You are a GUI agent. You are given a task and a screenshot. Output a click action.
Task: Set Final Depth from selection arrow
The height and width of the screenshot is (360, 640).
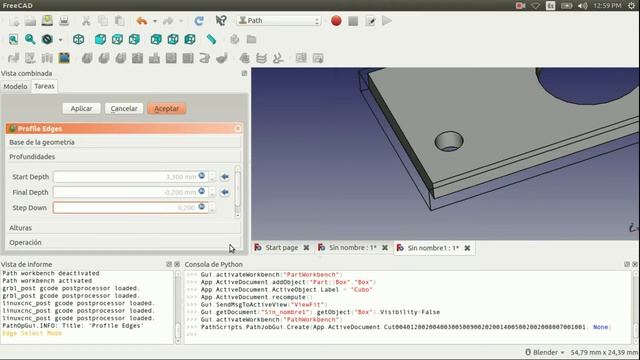coord(224,192)
